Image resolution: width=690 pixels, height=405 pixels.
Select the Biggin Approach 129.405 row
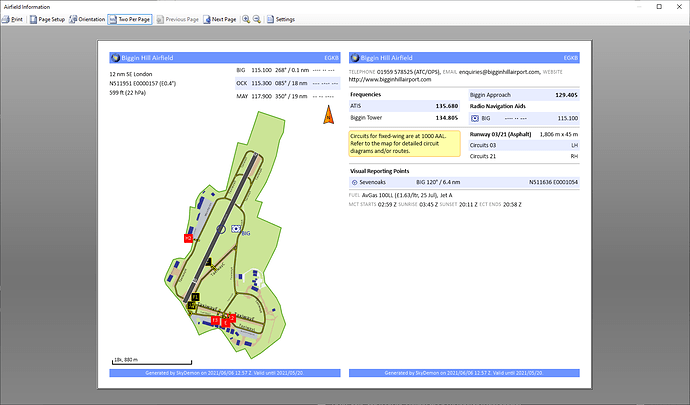[524, 95]
